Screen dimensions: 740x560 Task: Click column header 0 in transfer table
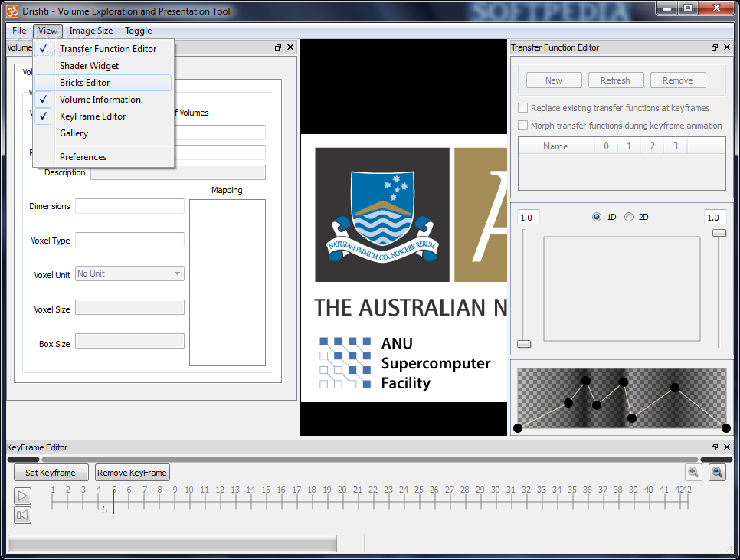point(607,146)
